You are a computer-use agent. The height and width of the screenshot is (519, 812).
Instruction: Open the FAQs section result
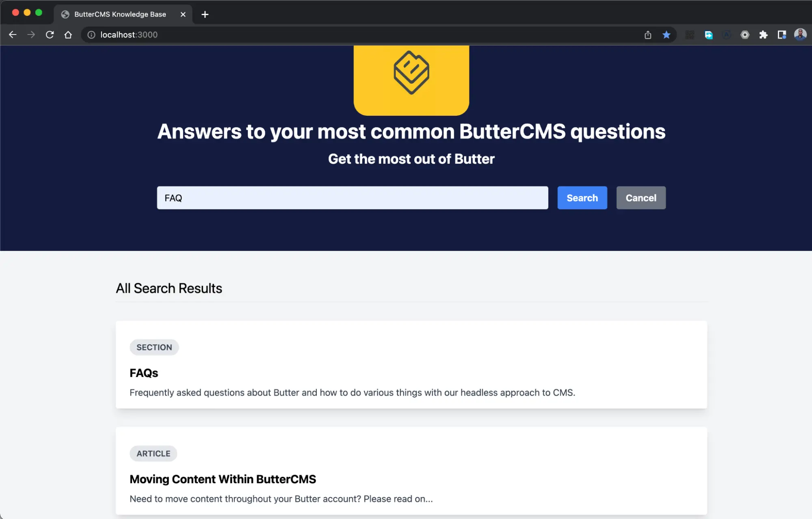coord(144,373)
